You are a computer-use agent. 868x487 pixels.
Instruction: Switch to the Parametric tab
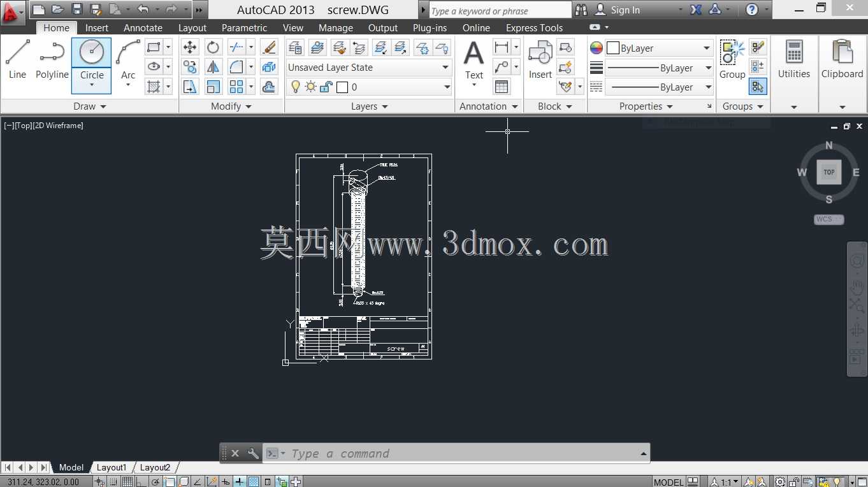(x=244, y=28)
